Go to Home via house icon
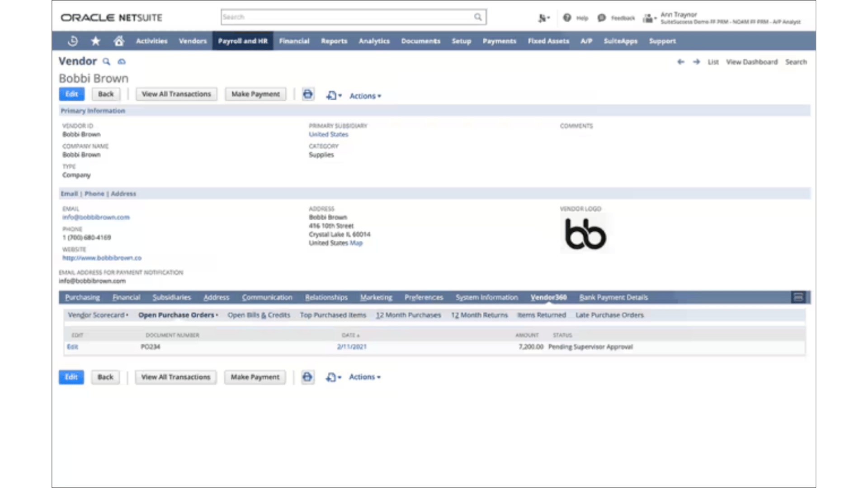 click(119, 41)
